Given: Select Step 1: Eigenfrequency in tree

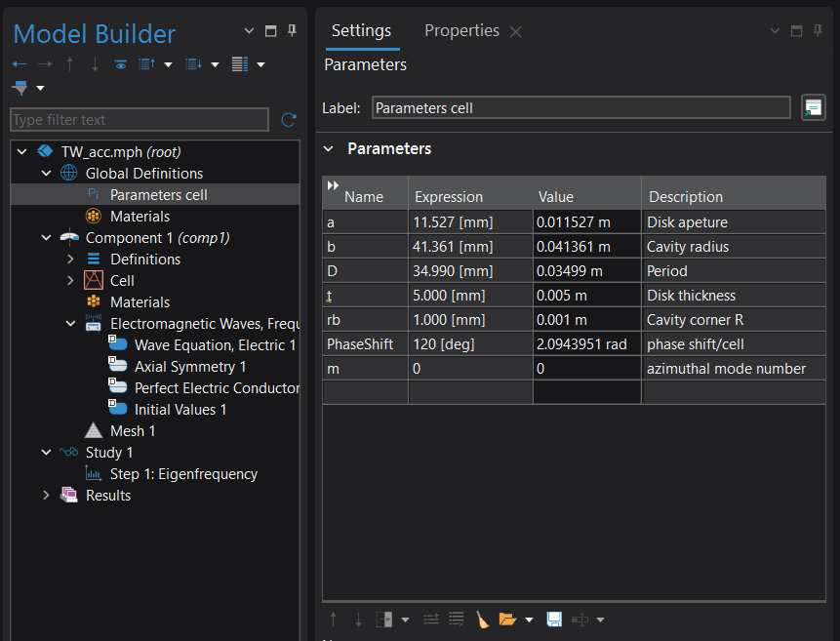Looking at the screenshot, I should [183, 474].
